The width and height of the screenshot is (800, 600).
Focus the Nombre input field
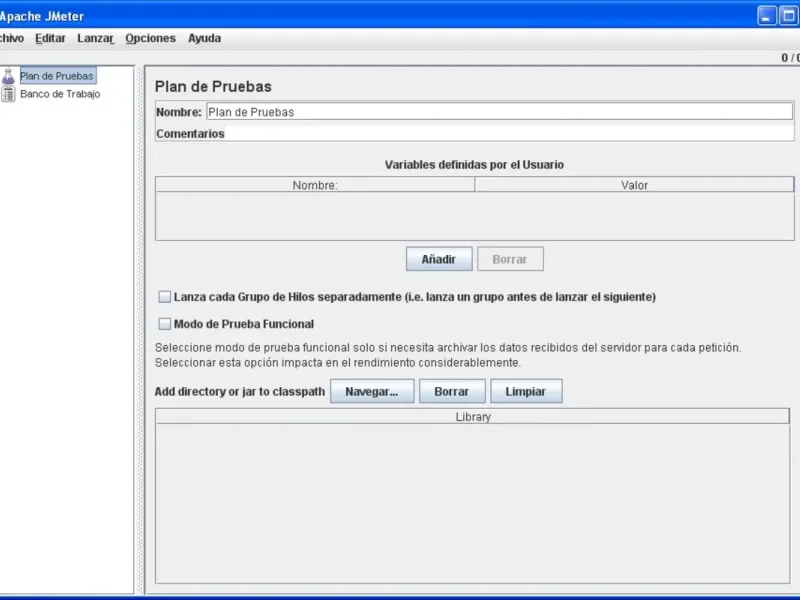click(499, 112)
